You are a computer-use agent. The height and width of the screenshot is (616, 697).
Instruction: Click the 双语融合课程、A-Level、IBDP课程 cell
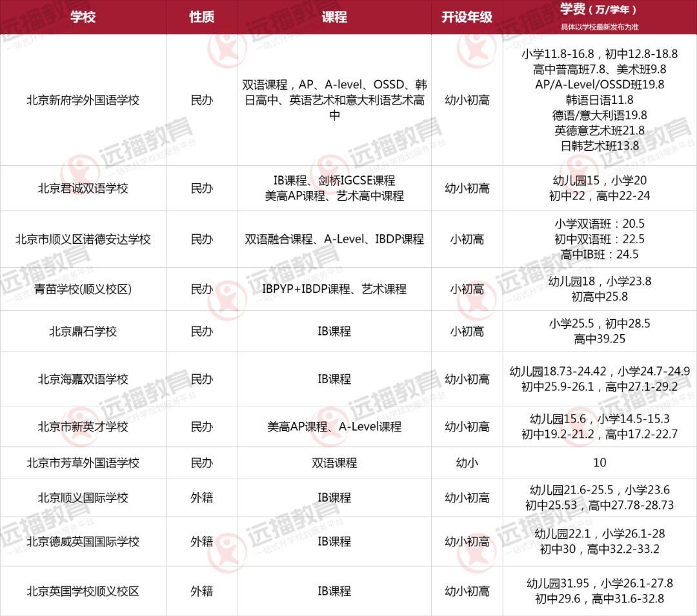coord(334,239)
